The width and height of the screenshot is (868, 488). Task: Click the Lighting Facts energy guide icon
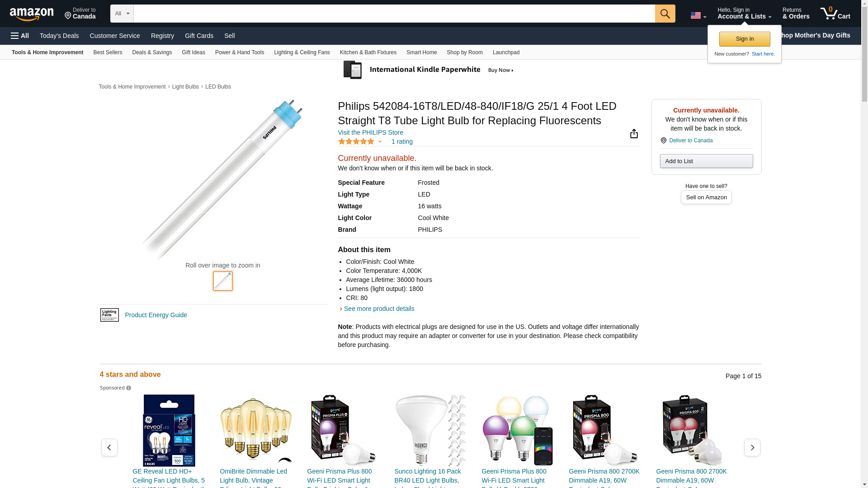click(109, 315)
